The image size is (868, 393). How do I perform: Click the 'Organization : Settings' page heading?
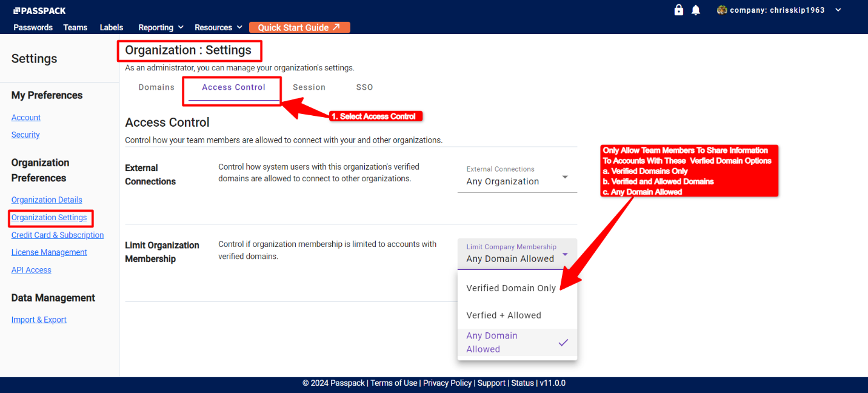pyautogui.click(x=188, y=50)
